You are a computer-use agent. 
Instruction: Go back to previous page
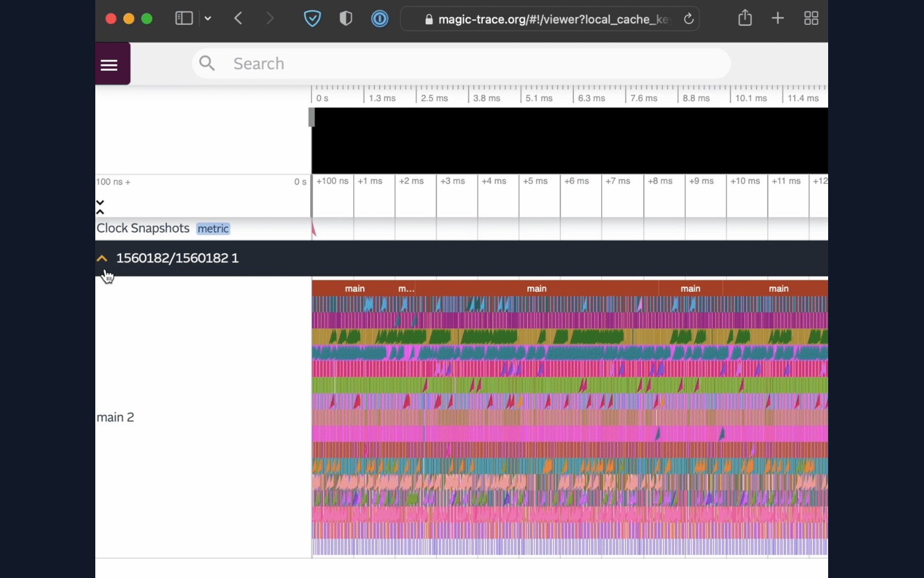(x=238, y=18)
